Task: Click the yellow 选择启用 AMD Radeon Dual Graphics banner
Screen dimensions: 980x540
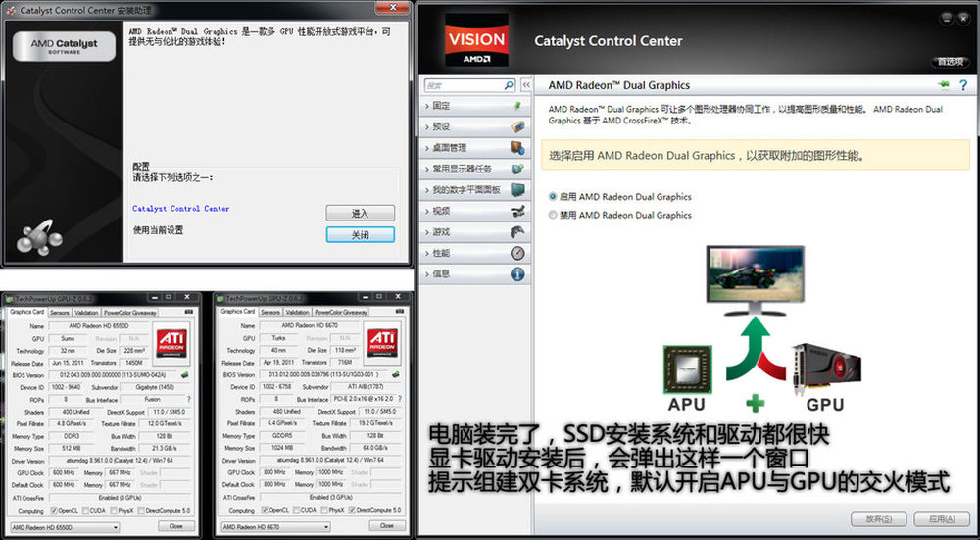Action: pyautogui.click(x=756, y=155)
